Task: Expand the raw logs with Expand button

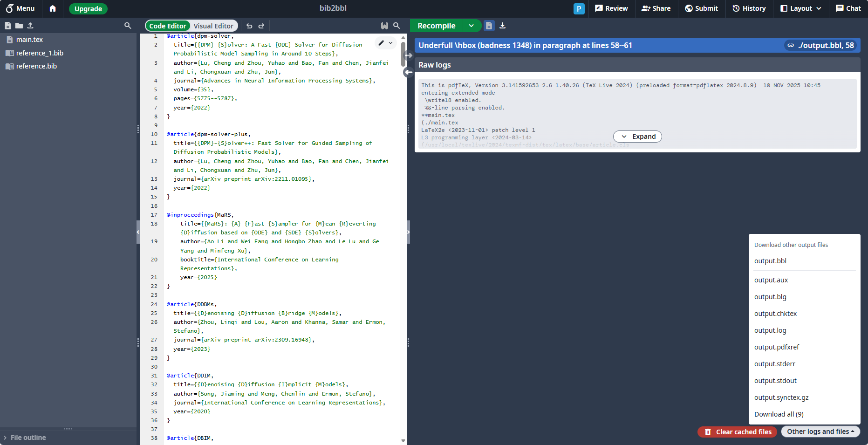Action: coord(637,137)
